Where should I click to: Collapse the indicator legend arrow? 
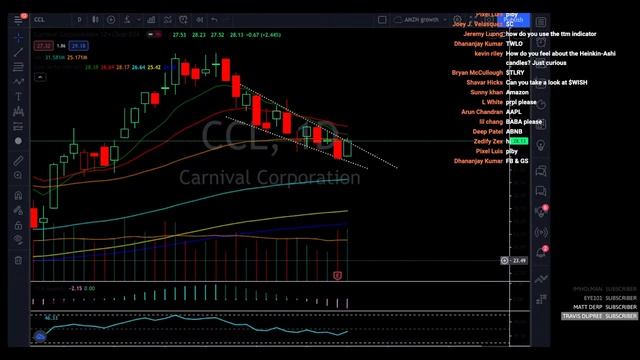40,77
